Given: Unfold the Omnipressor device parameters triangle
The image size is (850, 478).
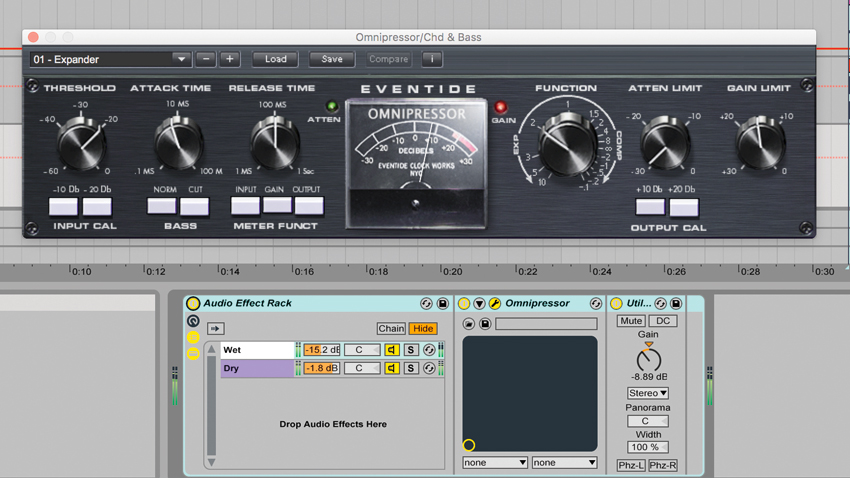Looking at the screenshot, I should pos(479,303).
